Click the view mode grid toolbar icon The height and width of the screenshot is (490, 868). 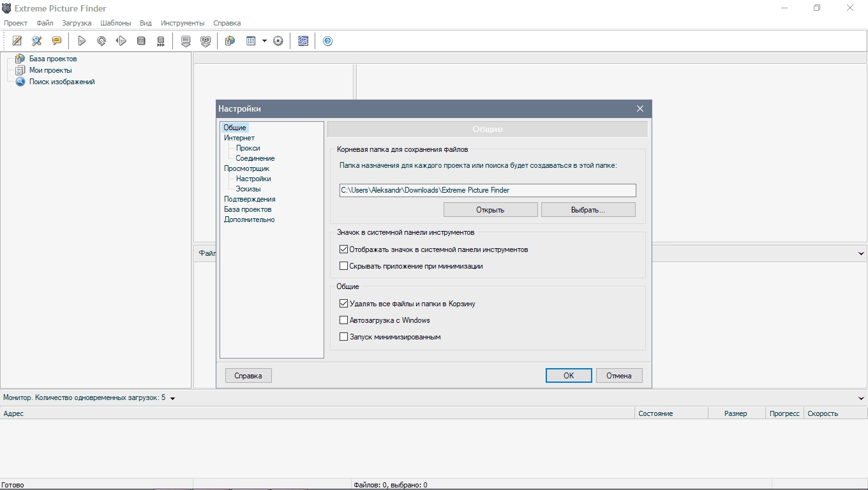click(251, 41)
